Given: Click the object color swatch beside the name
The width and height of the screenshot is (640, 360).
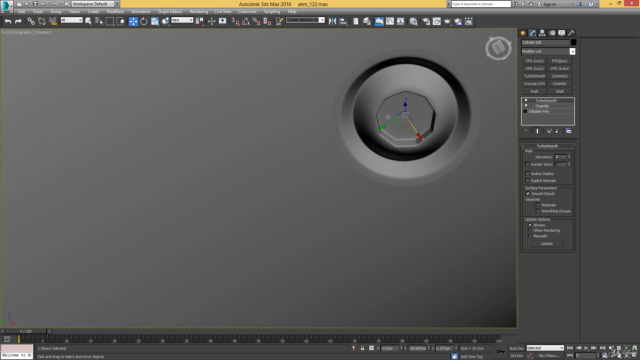Looking at the screenshot, I should pos(573,42).
